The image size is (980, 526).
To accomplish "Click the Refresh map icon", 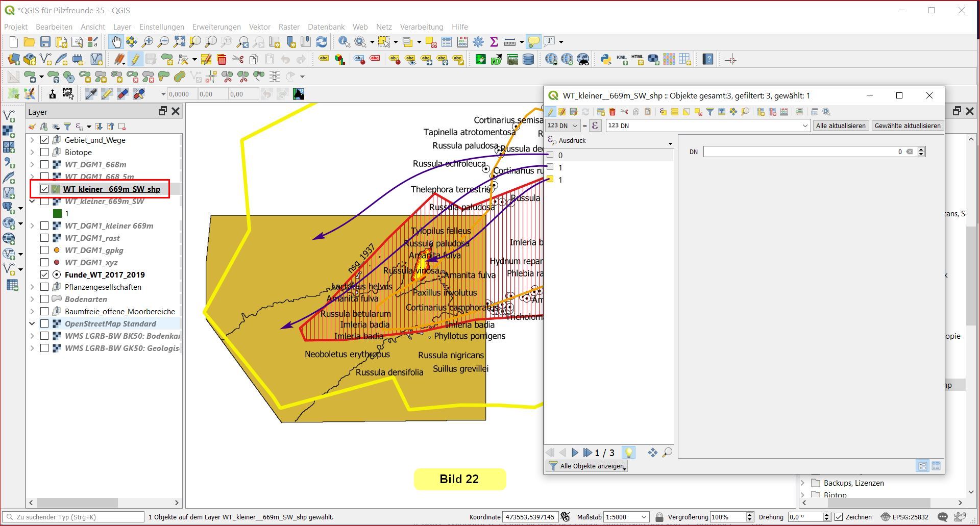I will (322, 42).
